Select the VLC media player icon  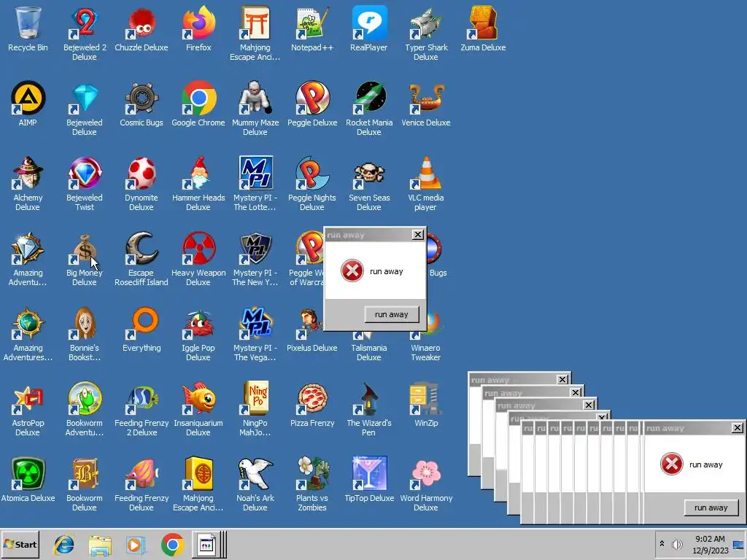[x=426, y=174]
